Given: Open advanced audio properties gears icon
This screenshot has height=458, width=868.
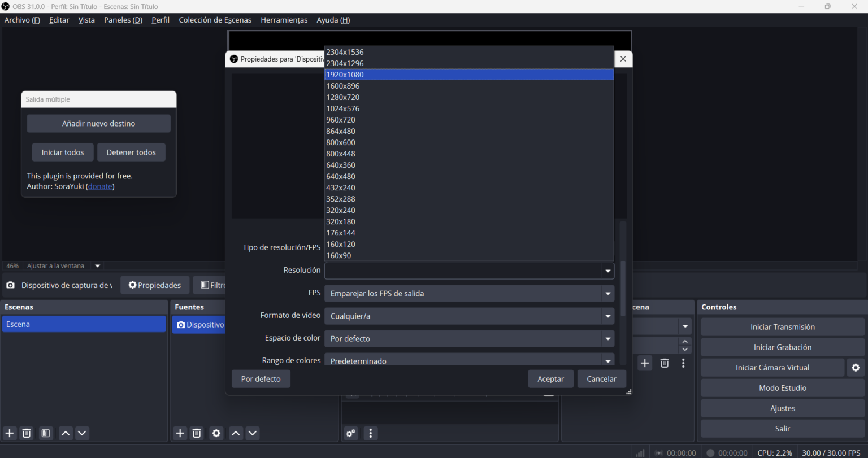Looking at the screenshot, I should click(351, 433).
